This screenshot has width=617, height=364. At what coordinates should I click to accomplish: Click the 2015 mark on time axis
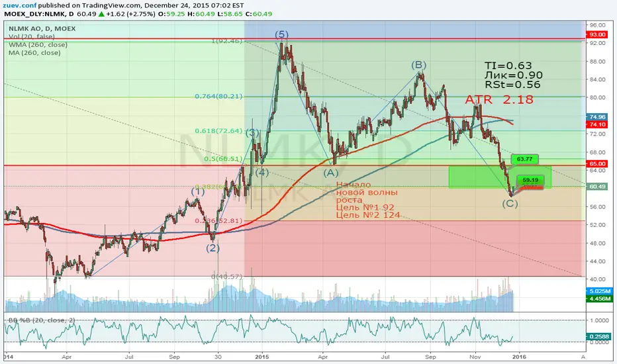(x=261, y=357)
